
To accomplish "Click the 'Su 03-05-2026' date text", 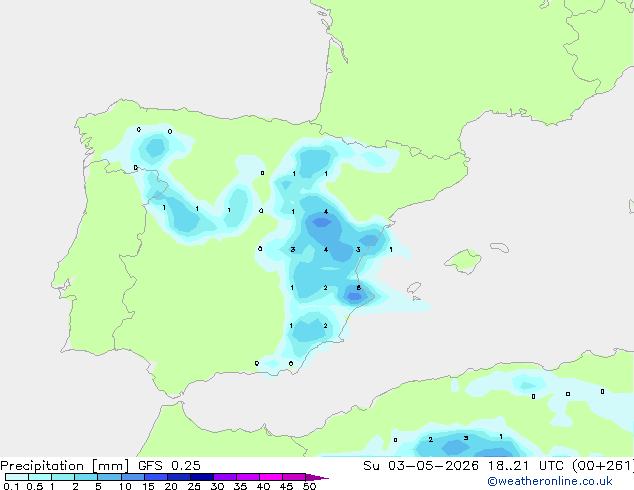I will point(421,466).
